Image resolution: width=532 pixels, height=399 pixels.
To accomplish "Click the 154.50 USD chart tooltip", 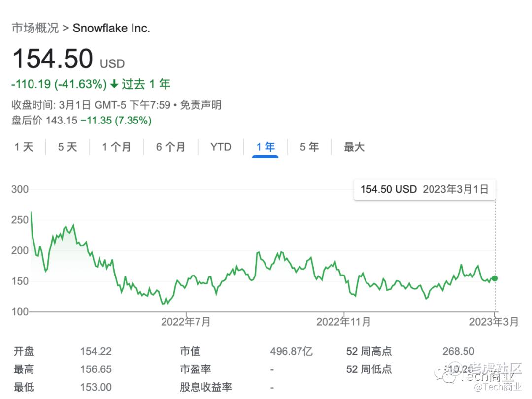I will pos(424,189).
